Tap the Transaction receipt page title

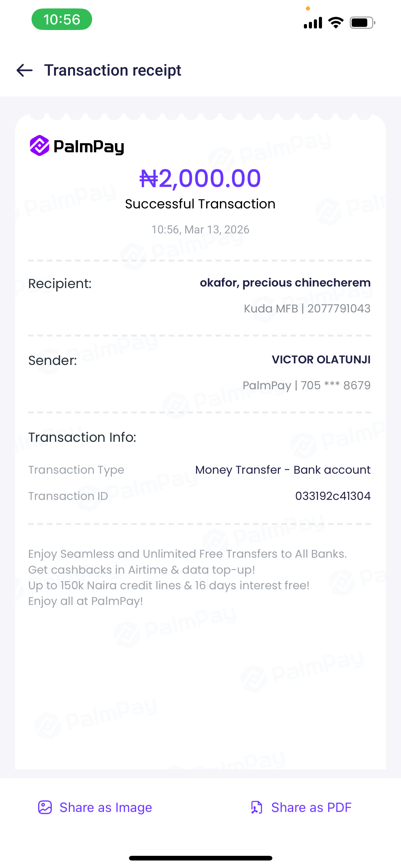112,70
